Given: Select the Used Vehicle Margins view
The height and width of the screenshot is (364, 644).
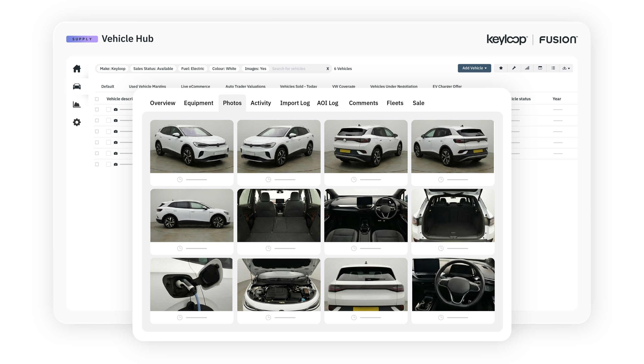Looking at the screenshot, I should point(147,86).
